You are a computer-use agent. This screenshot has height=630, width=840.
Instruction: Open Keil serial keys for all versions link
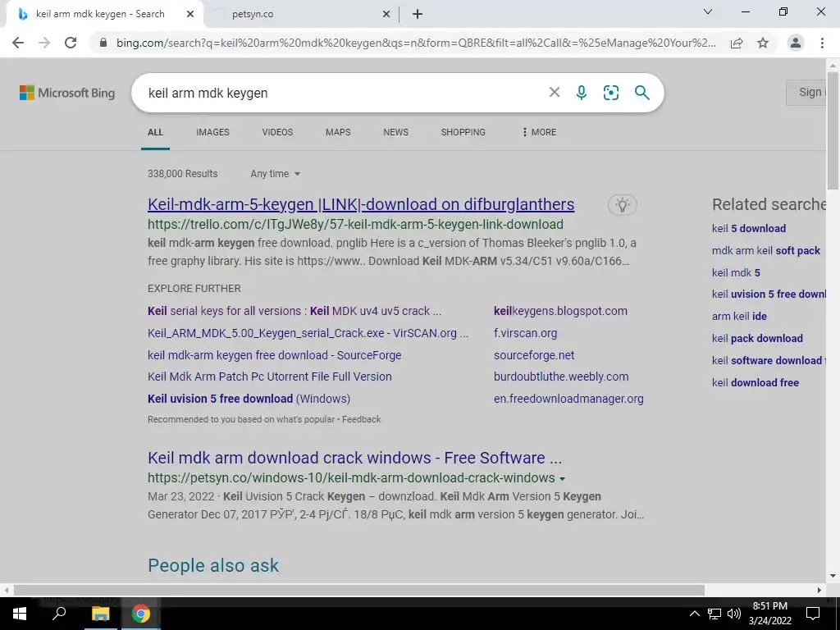point(294,311)
